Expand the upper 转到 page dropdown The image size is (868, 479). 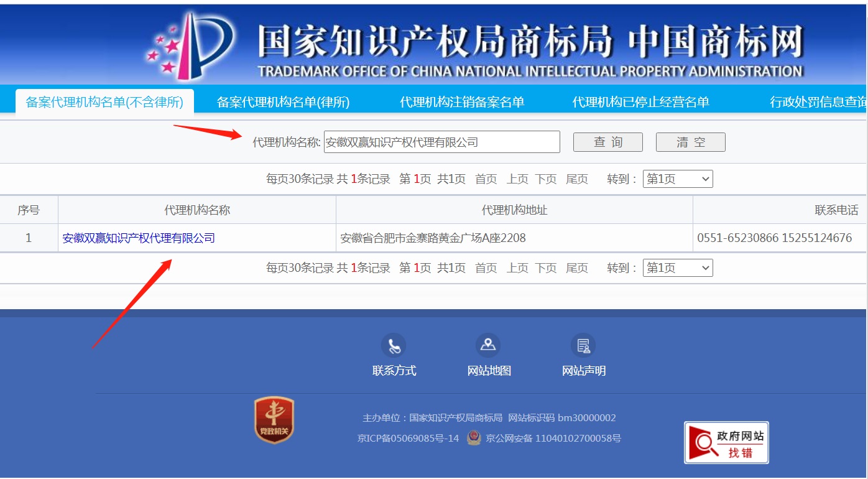pyautogui.click(x=678, y=179)
